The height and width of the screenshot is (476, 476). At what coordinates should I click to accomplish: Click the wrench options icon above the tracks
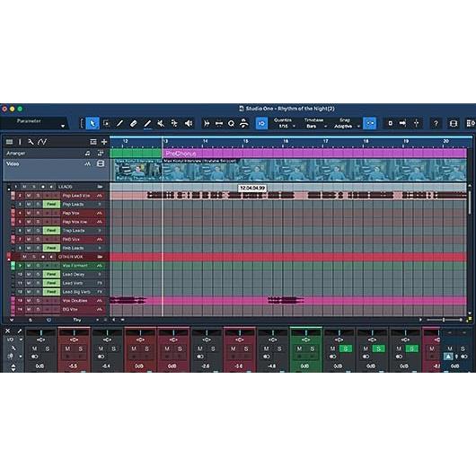31,142
